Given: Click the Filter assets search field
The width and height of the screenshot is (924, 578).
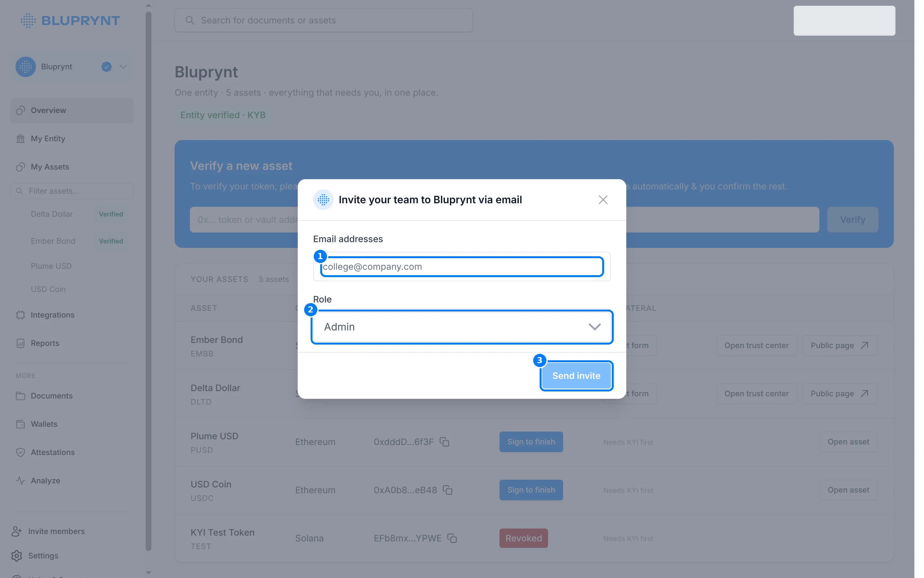Looking at the screenshot, I should [x=72, y=191].
